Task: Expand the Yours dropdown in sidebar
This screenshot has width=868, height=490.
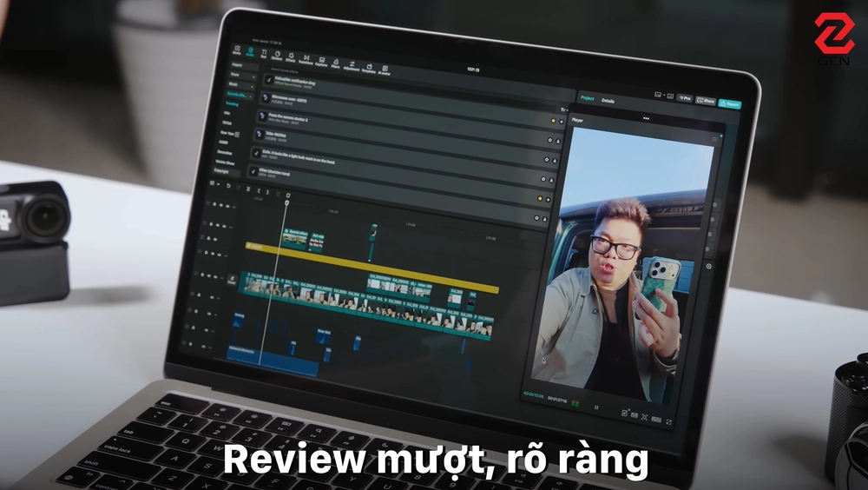Action: [x=242, y=76]
